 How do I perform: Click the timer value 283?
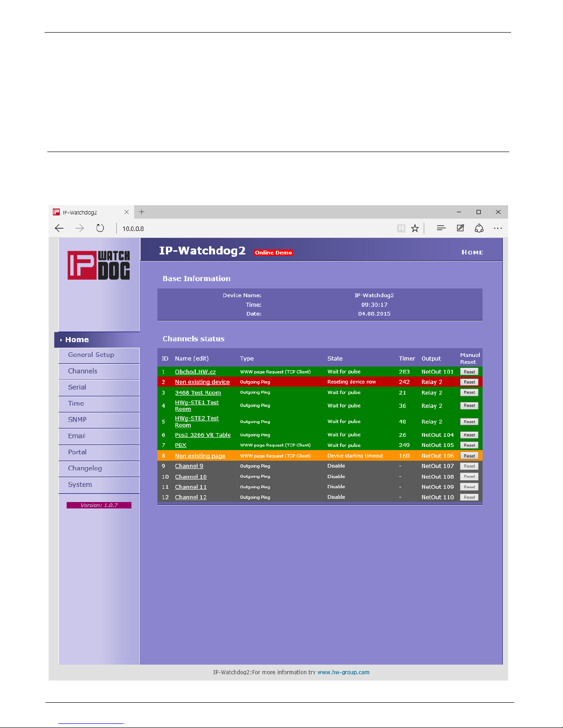click(404, 372)
